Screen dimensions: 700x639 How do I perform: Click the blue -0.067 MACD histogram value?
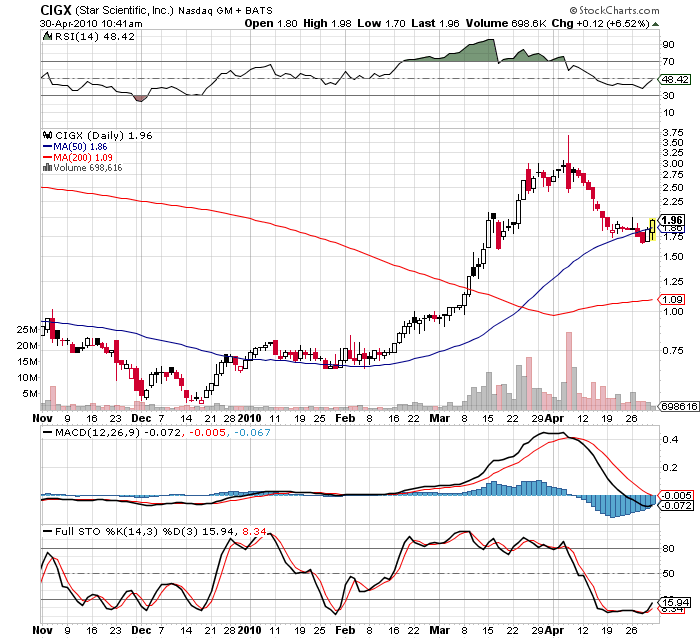(x=252, y=432)
